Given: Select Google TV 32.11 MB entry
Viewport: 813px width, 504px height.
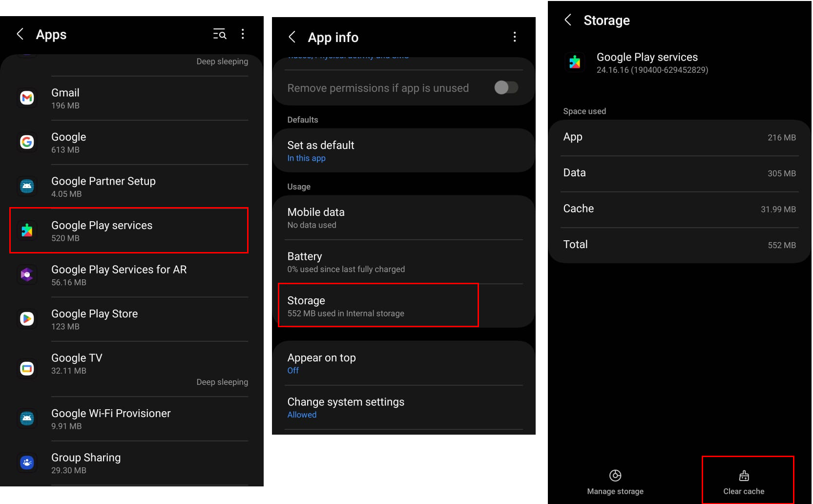Looking at the screenshot, I should pos(132,369).
